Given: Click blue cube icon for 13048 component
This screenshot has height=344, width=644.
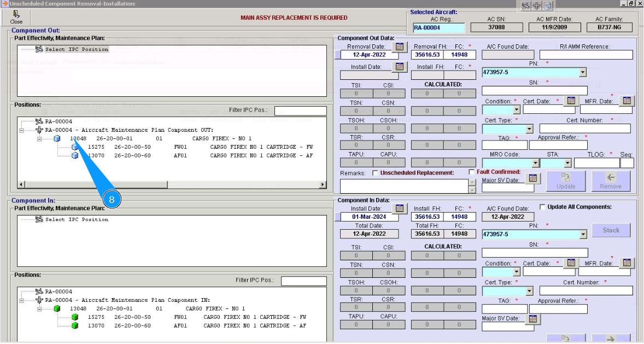Looking at the screenshot, I should tap(57, 139).
